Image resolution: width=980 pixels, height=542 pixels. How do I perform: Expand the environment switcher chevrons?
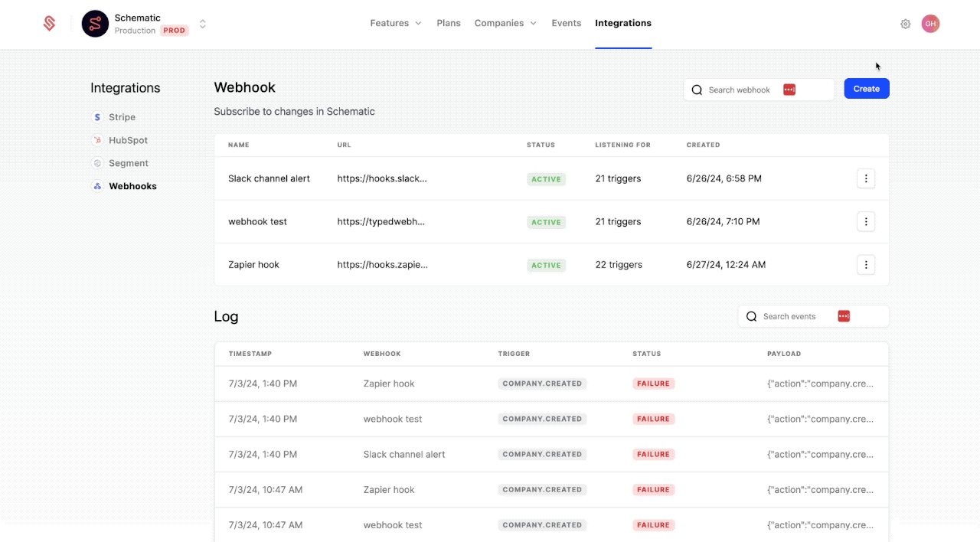point(203,24)
